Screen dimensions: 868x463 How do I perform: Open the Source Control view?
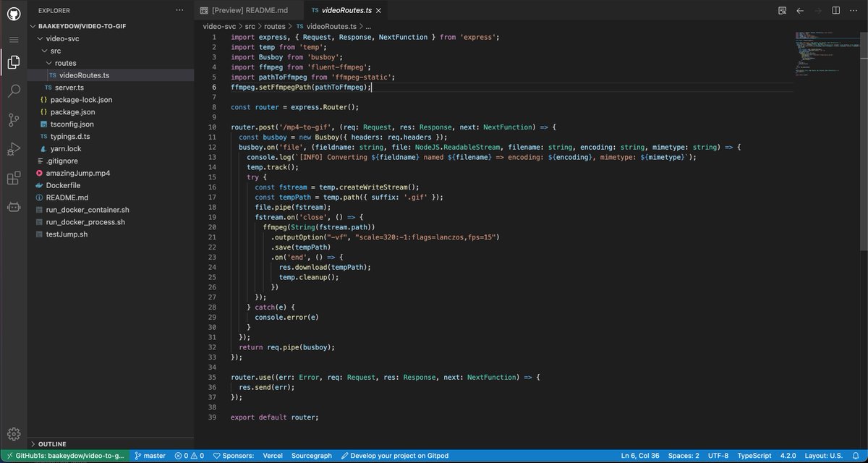(x=14, y=120)
